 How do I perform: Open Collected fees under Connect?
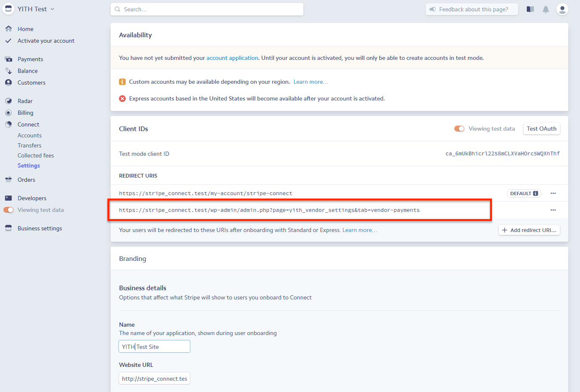(36, 155)
